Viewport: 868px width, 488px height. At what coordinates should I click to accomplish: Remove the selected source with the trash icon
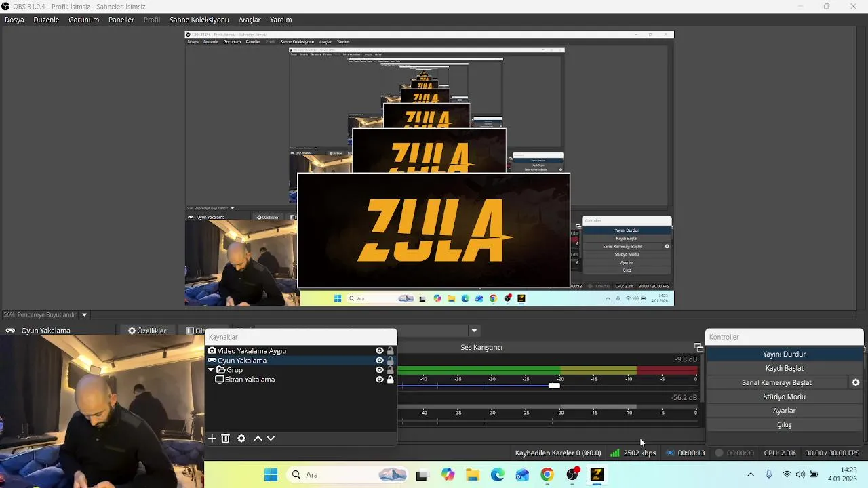pos(226,439)
